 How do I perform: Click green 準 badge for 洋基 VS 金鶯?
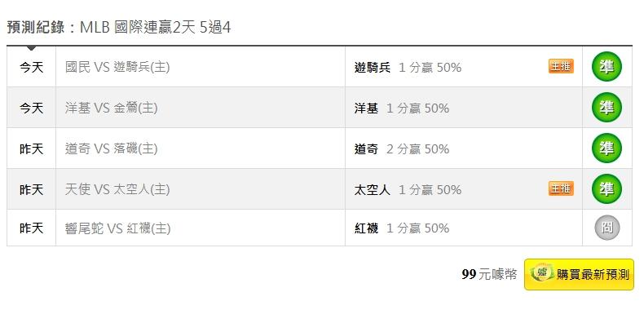pyautogui.click(x=607, y=108)
